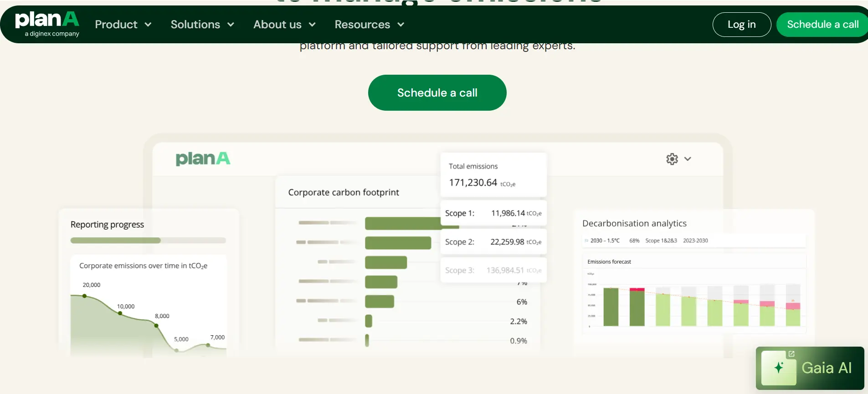Screen dimensions: 868x394
Task: Click the chart data point labeled 20,000
Action: [85, 296]
